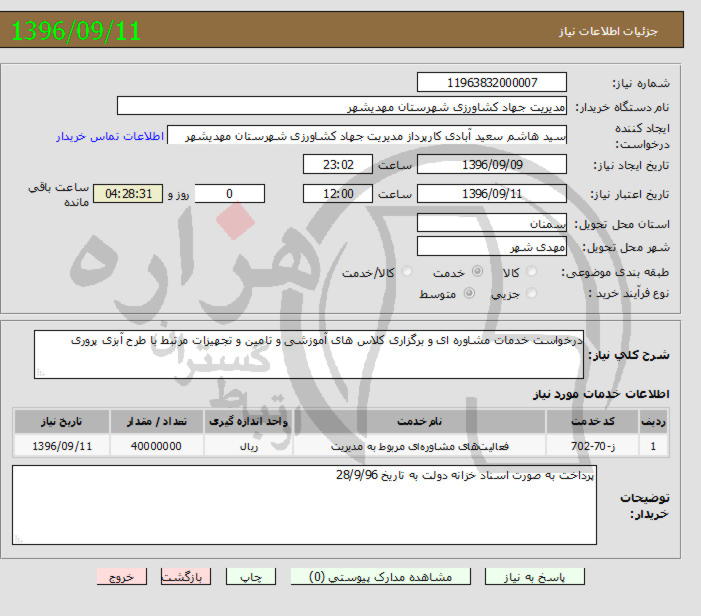Click the چاپ print button
The width and height of the screenshot is (701, 616).
tap(251, 577)
